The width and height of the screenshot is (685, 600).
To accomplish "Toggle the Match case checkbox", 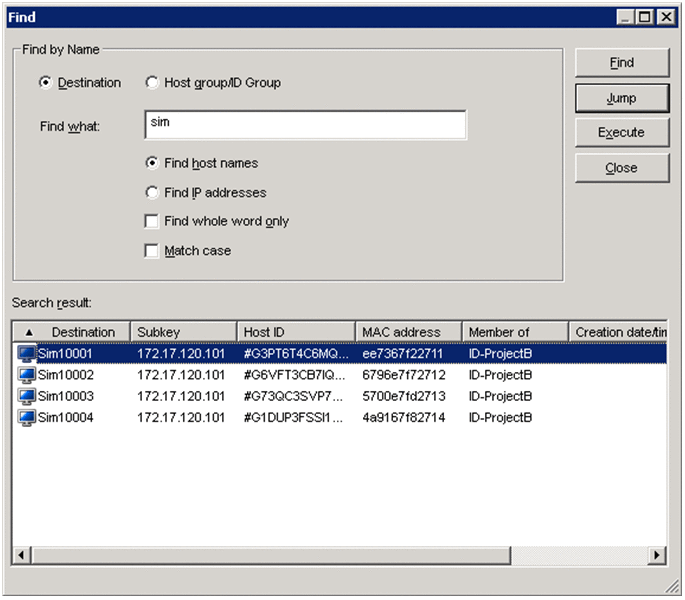I will click(152, 251).
